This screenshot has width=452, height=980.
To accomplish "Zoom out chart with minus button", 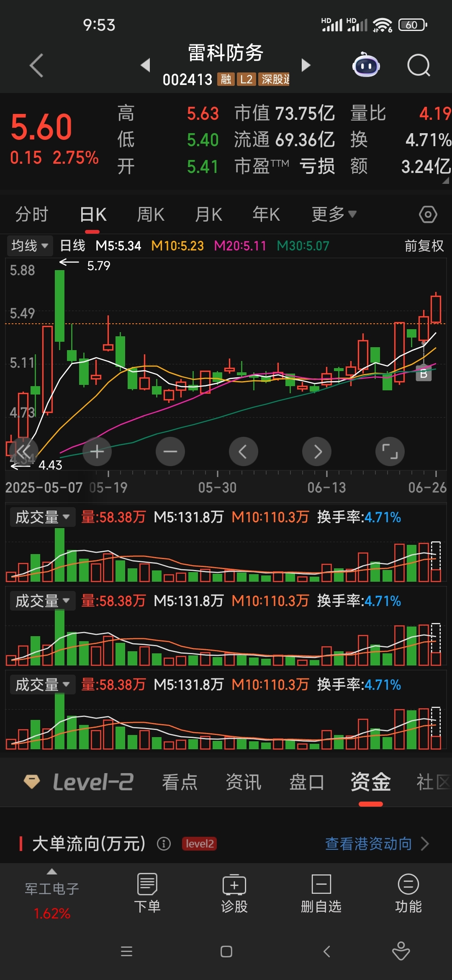I will [x=170, y=451].
